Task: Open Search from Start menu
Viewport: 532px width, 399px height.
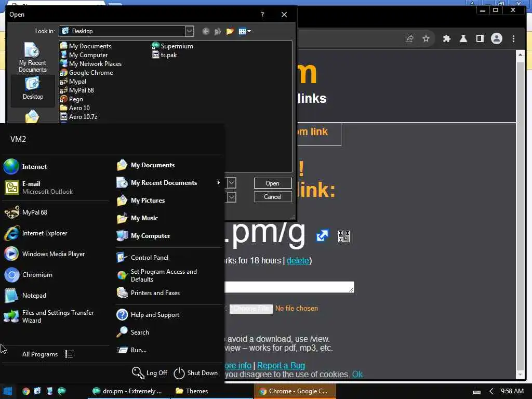Action: pos(133,332)
